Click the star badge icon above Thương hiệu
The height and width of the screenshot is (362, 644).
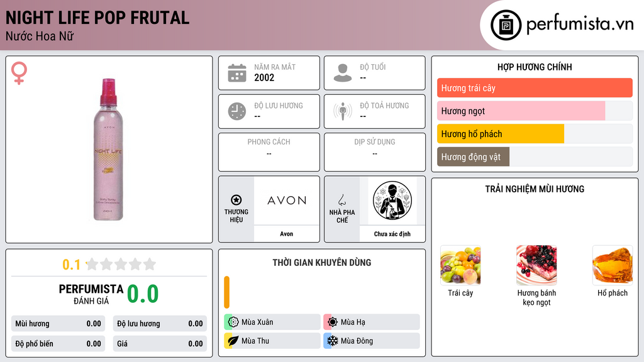[x=236, y=200]
